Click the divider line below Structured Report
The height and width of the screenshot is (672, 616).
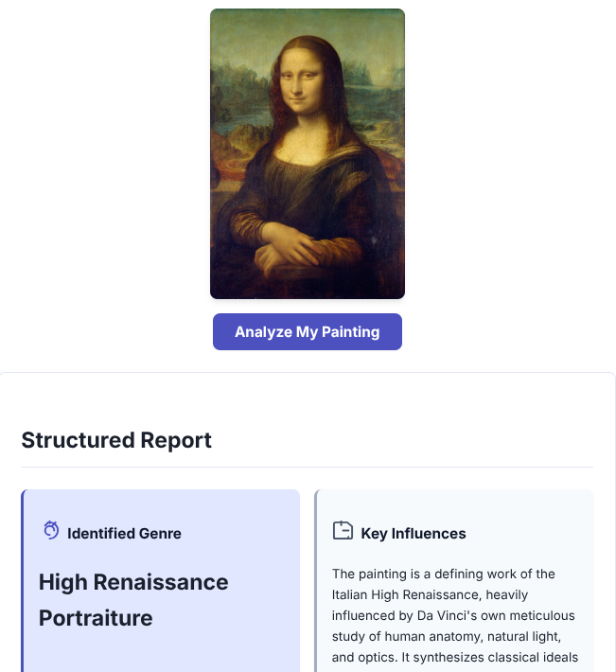(307, 467)
